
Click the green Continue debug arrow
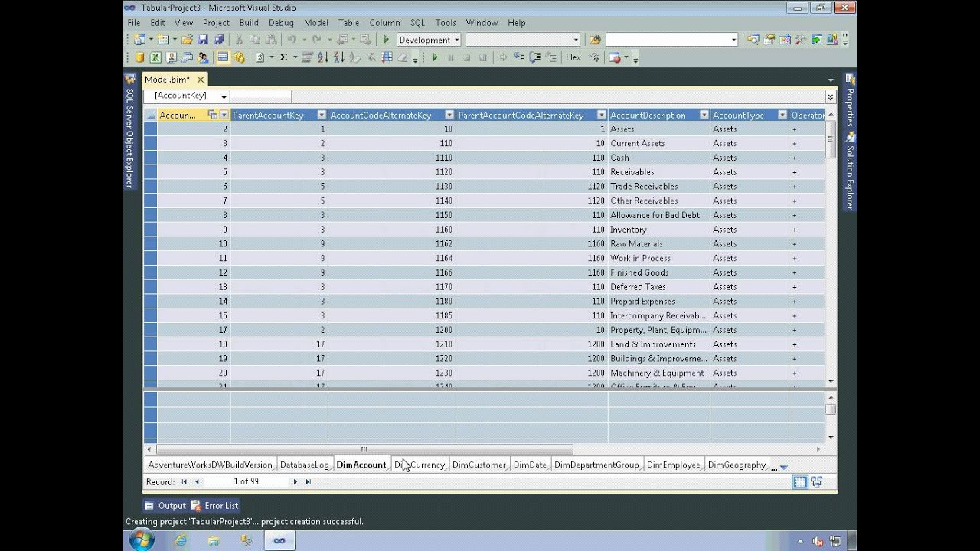[x=435, y=57]
